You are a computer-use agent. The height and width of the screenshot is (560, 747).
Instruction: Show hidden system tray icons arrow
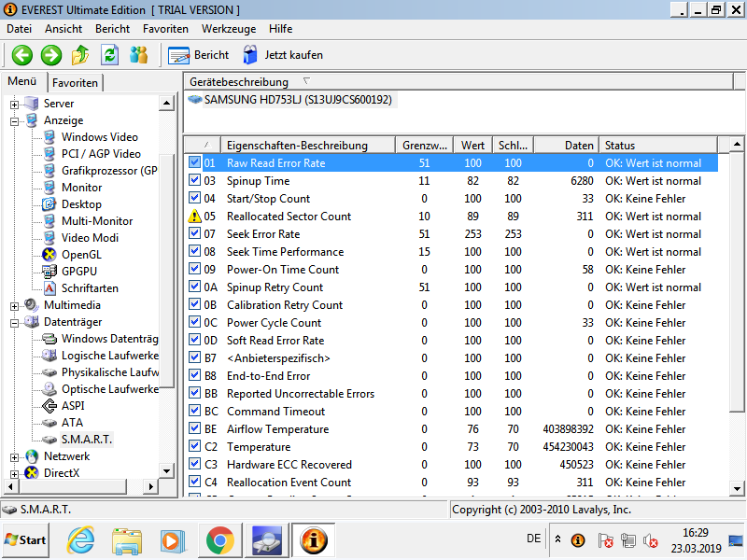557,539
